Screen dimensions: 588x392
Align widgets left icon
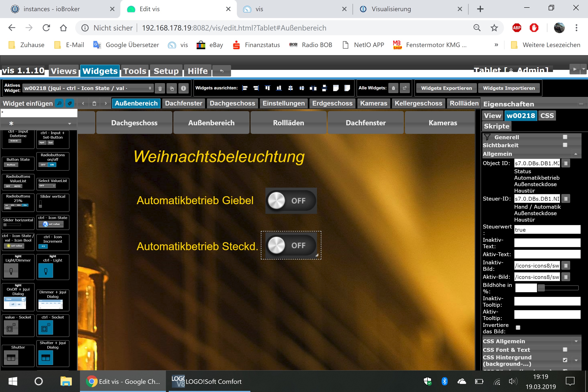click(x=245, y=88)
